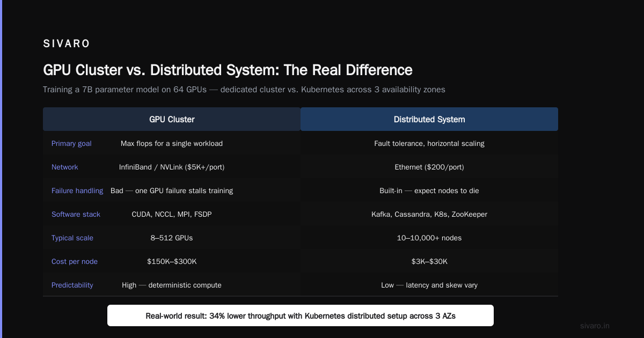Screen dimensions: 644x338
Task: Click the SIVARO brand name
Action: point(67,44)
